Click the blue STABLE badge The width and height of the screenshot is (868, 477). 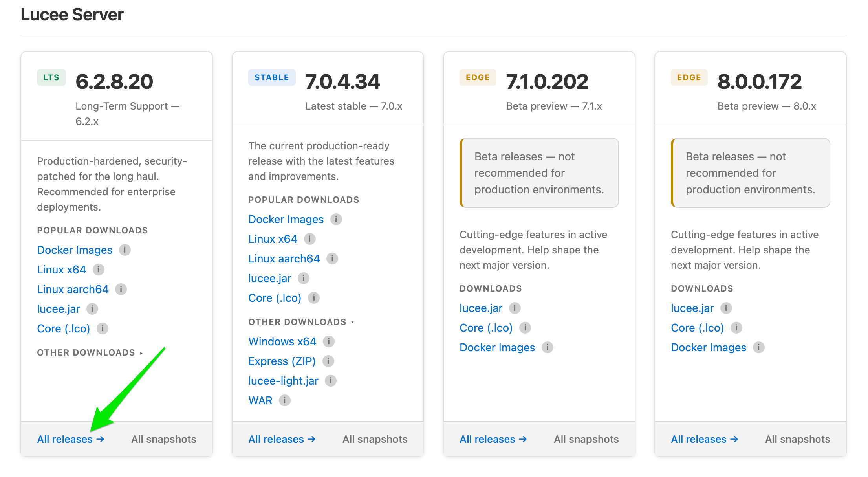(x=272, y=77)
